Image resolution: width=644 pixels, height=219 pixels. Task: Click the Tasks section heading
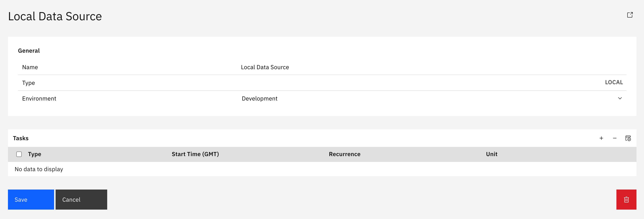[21, 138]
